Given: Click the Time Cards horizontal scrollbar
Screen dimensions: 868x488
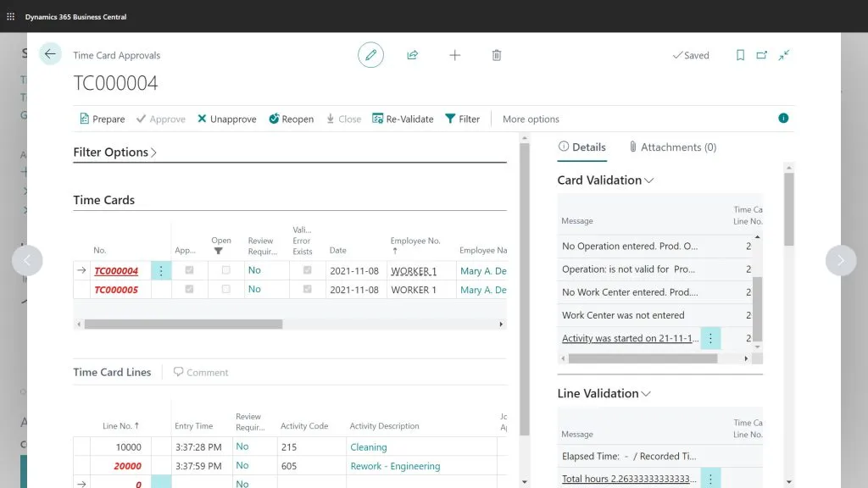Looking at the screenshot, I should coord(183,324).
